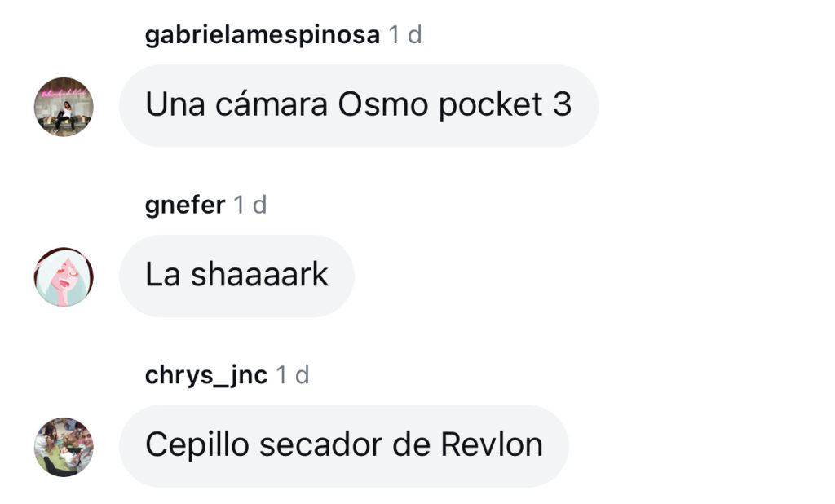Click the word 'pocket' in the first comment
Screen dimensions: 835x504
coord(490,105)
